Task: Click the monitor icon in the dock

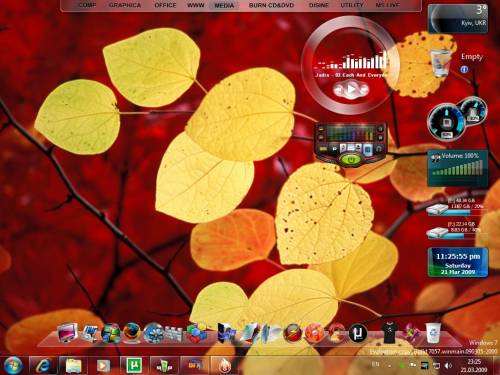Action: tap(68, 333)
